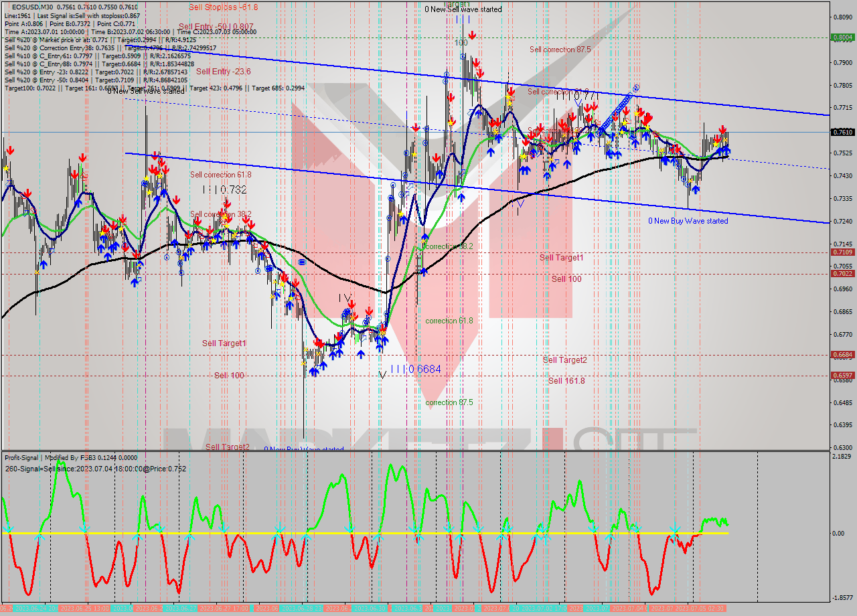Click the 'Point A:0.806 | Point B:0.7372' line
This screenshot has width=857, height=616.
(70, 23)
